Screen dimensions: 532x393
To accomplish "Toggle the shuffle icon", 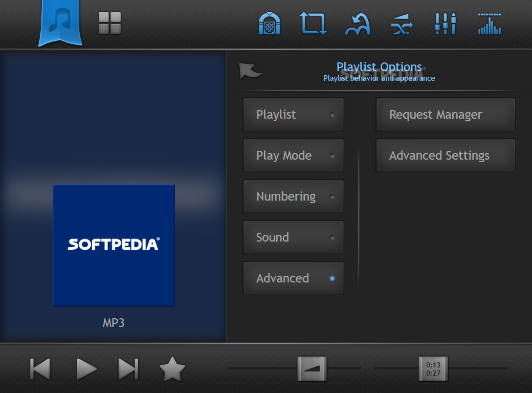I will pos(402,25).
